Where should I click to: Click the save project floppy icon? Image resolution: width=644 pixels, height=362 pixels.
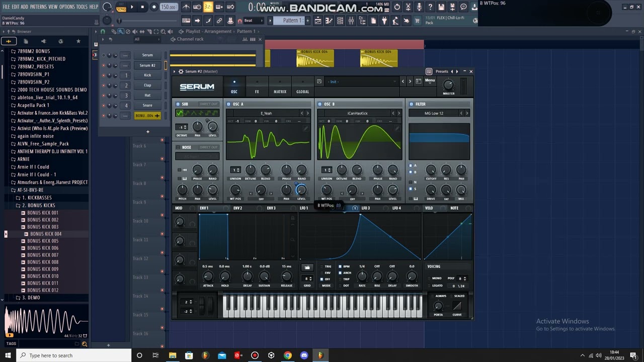click(x=441, y=7)
